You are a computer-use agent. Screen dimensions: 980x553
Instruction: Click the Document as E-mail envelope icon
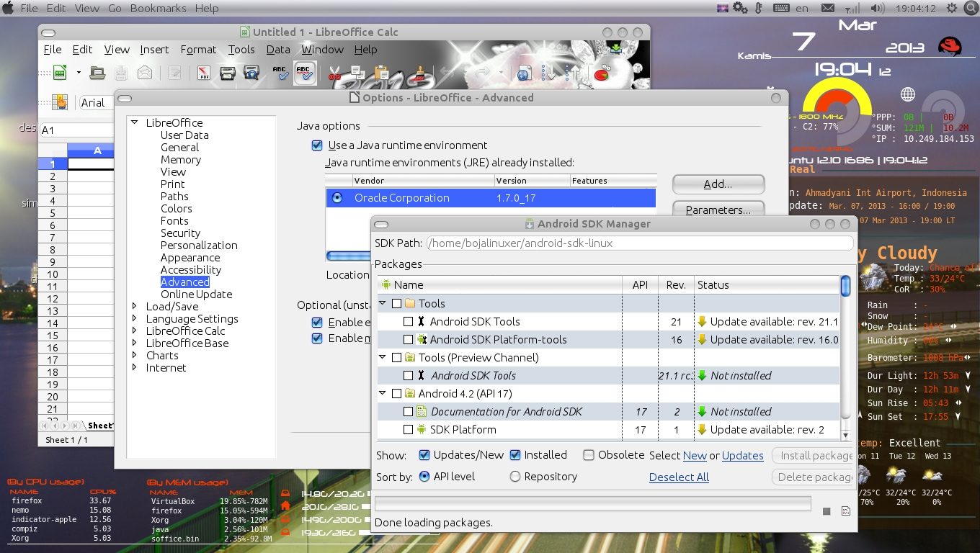click(145, 73)
